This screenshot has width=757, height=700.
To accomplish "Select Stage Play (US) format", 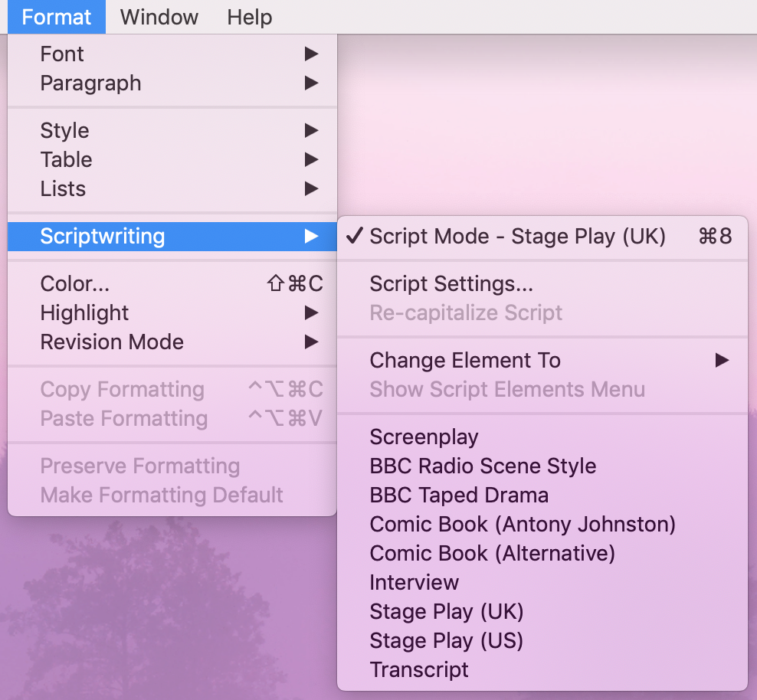I will 542,641.
